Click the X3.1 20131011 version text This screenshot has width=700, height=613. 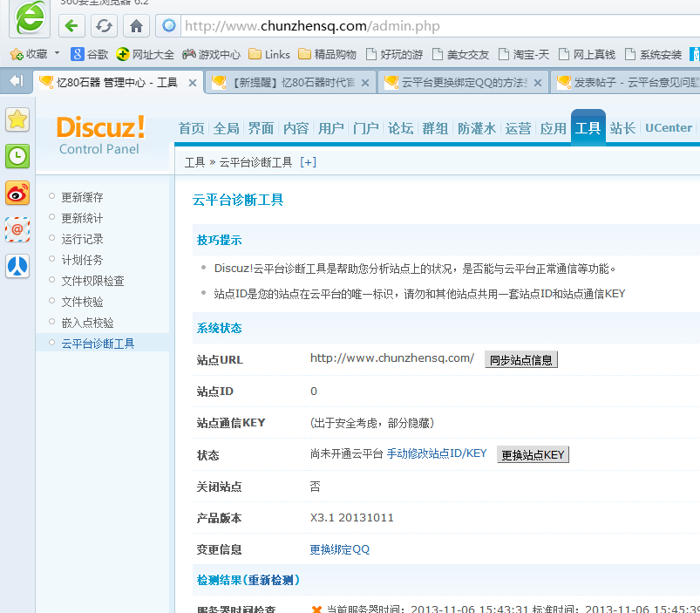[352, 517]
